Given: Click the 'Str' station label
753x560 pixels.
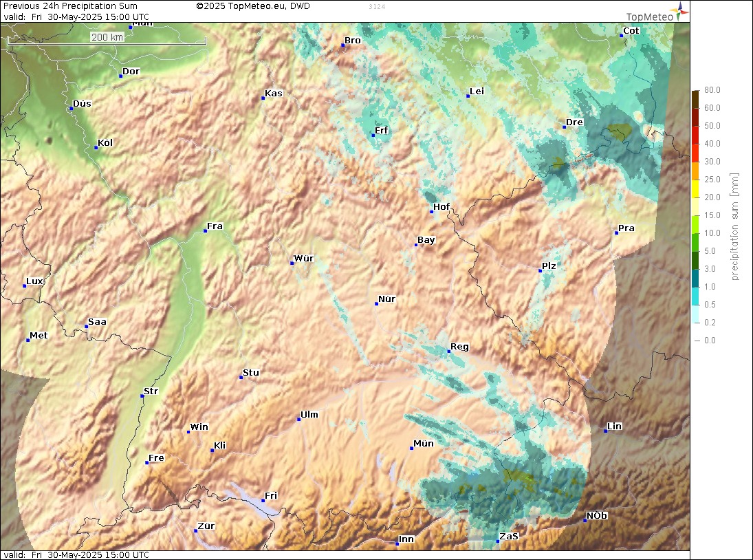Looking at the screenshot, I should 151,391.
